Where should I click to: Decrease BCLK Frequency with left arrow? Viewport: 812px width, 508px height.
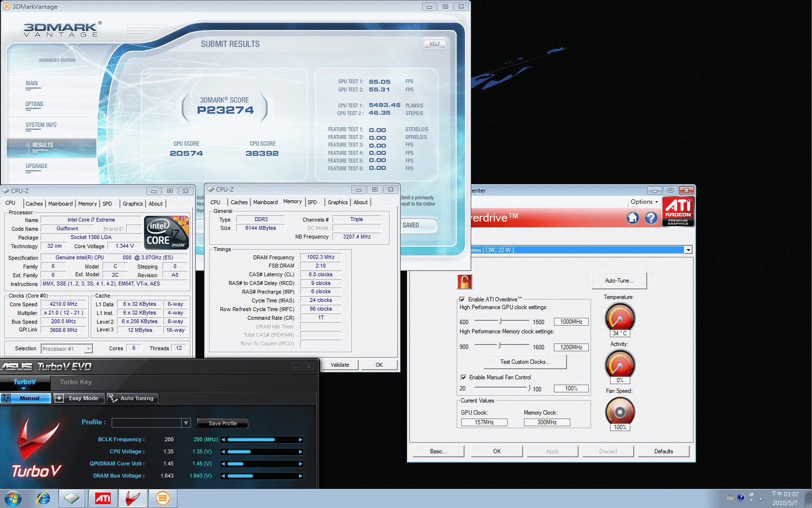pyautogui.click(x=223, y=440)
